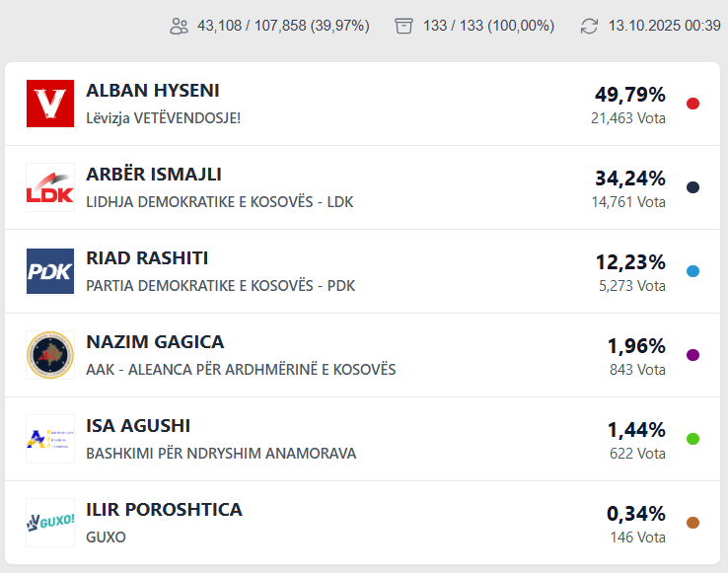The width and height of the screenshot is (728, 573).
Task: Click the ballot box archive icon
Action: click(x=403, y=26)
